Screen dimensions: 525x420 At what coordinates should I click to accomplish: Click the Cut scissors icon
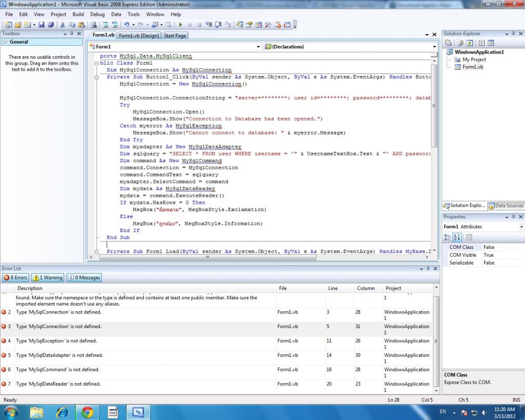pos(62,25)
